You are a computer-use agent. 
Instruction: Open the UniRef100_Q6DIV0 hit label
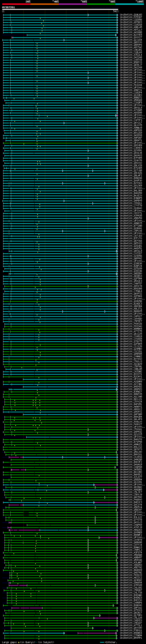pos(131,42)
